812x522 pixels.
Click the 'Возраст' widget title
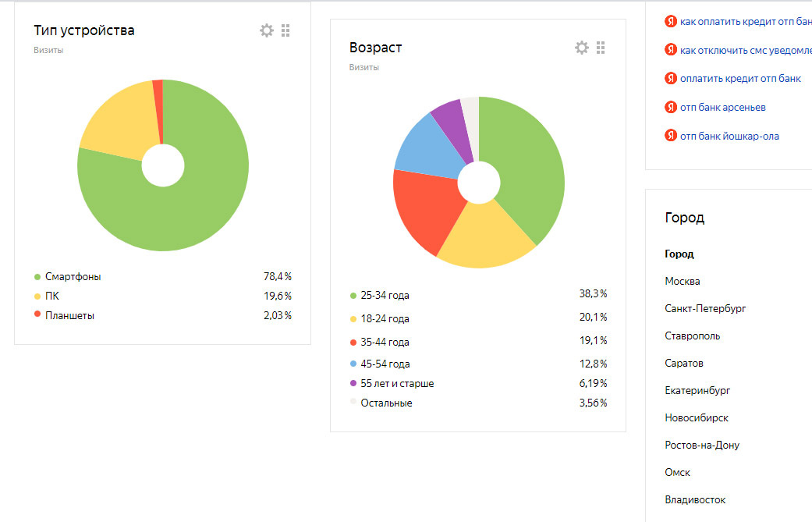pos(375,48)
